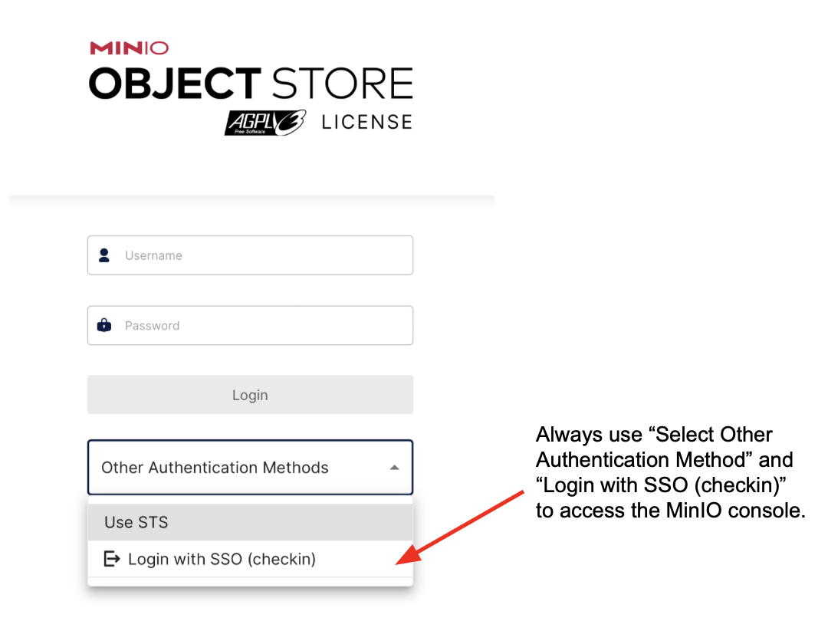The image size is (828, 644).
Task: Click the red MinIO logo
Action: point(129,48)
